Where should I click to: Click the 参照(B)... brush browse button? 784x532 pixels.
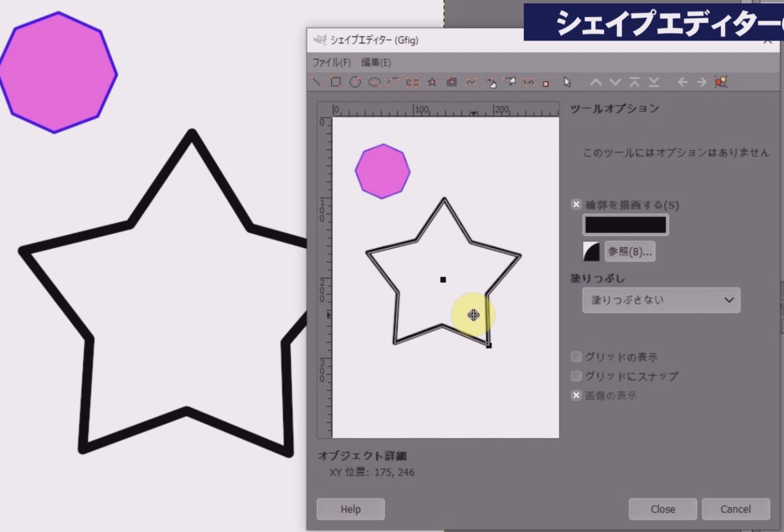tap(630, 252)
